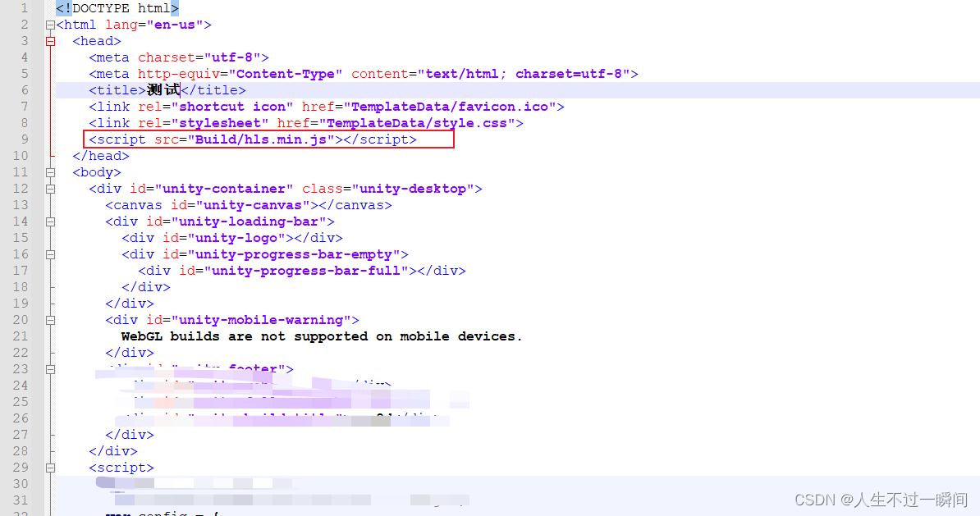Screen dimensions: 980x516
Task: Click the 测试 title text
Action: [163, 90]
